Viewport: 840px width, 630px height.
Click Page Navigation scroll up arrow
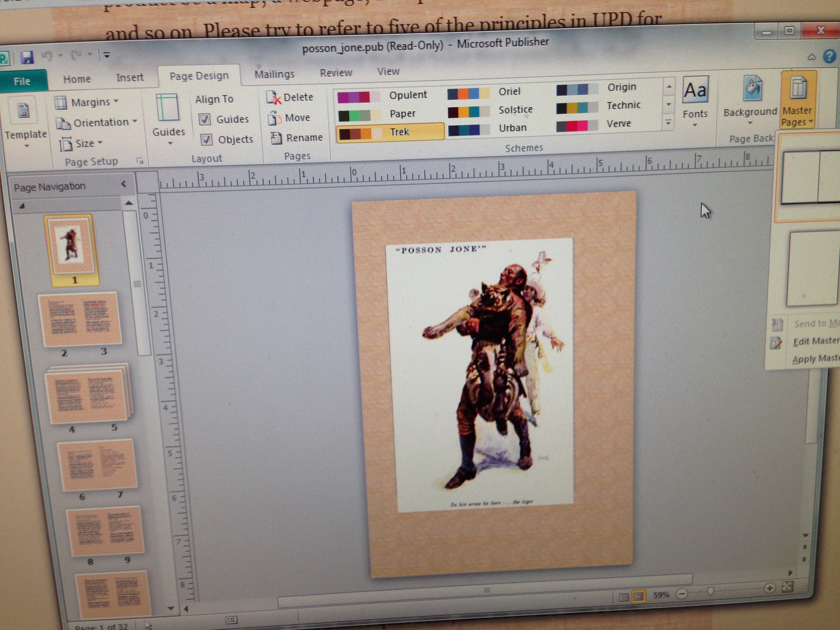pyautogui.click(x=129, y=203)
